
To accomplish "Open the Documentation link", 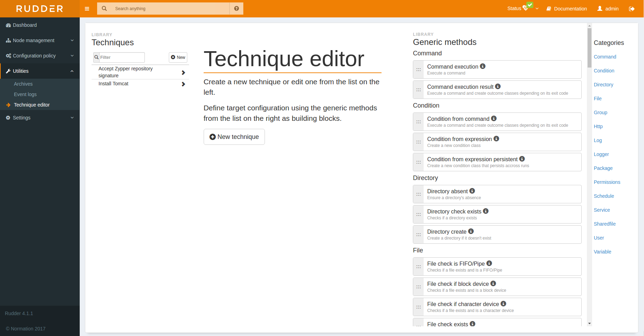I will click(x=567, y=9).
